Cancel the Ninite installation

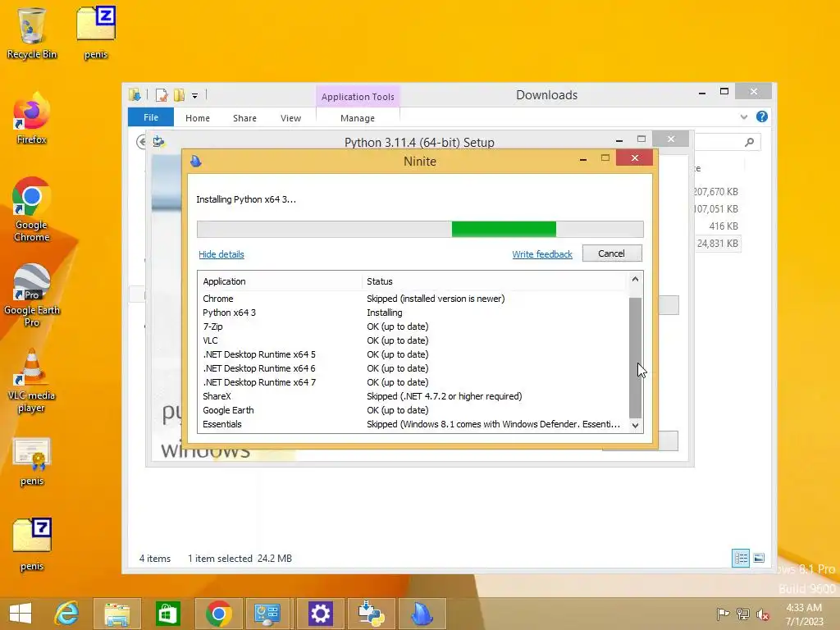[x=612, y=253]
